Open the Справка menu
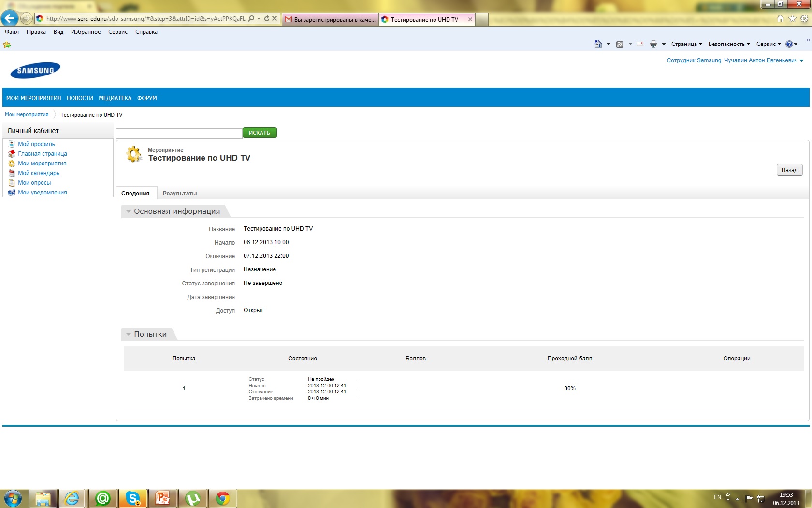 146,32
